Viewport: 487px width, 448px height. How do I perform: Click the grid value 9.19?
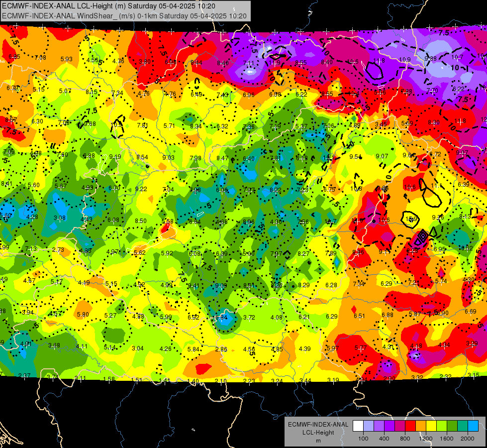pos(115,157)
